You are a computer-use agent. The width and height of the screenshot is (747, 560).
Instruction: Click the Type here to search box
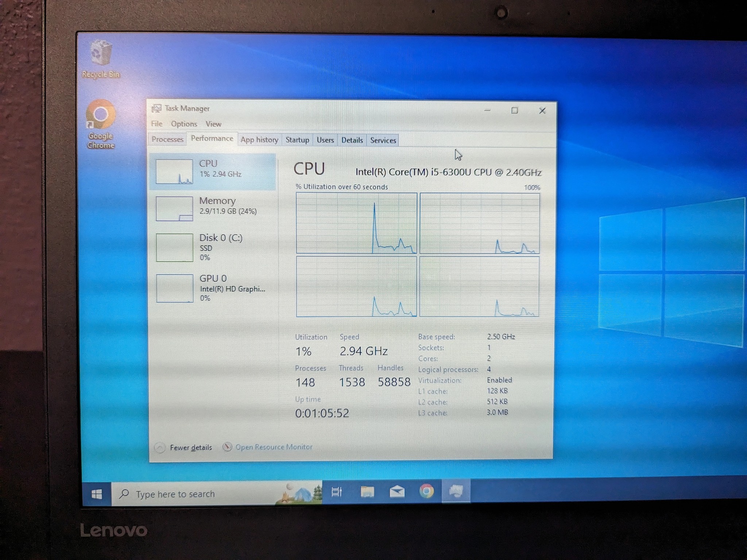(x=216, y=494)
